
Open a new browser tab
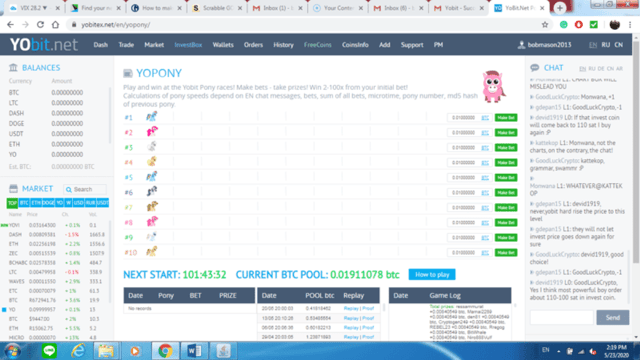click(x=560, y=8)
